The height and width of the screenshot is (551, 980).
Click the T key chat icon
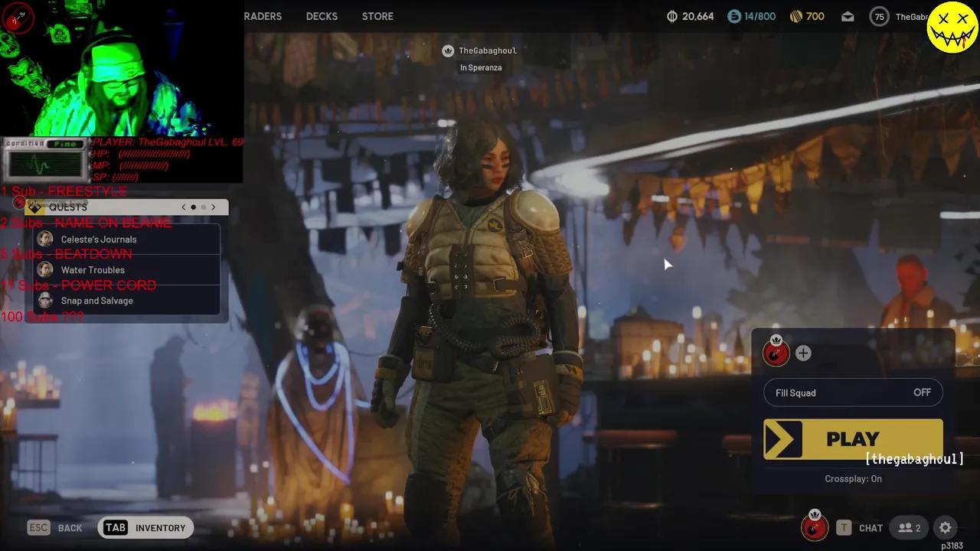pos(844,527)
